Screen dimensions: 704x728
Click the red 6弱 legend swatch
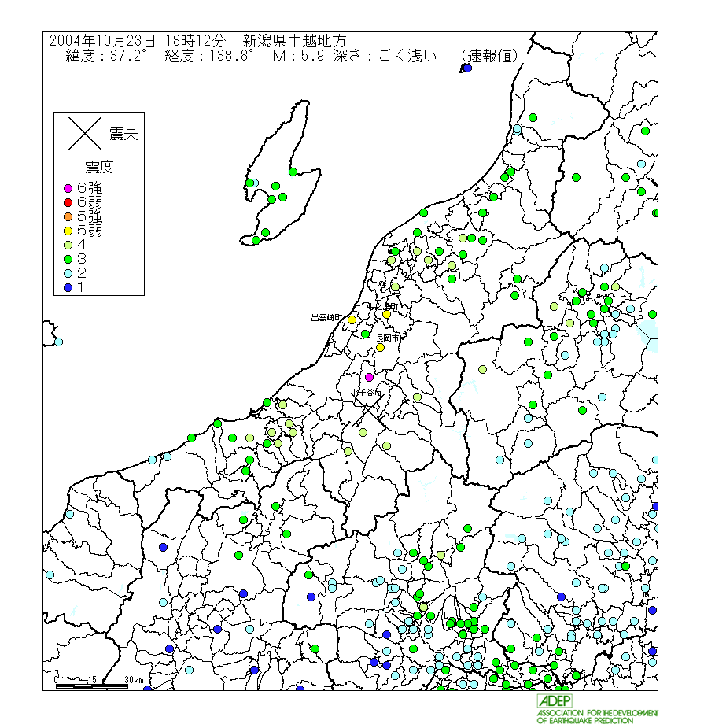(68, 202)
